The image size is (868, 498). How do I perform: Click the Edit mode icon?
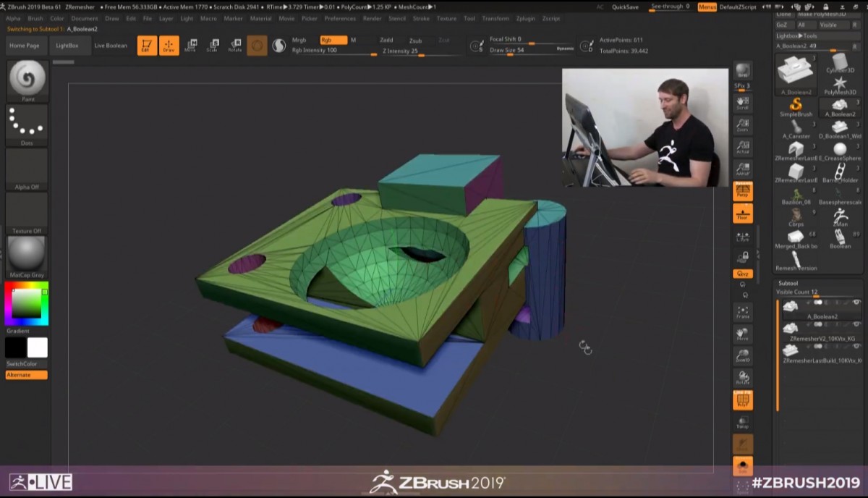147,46
